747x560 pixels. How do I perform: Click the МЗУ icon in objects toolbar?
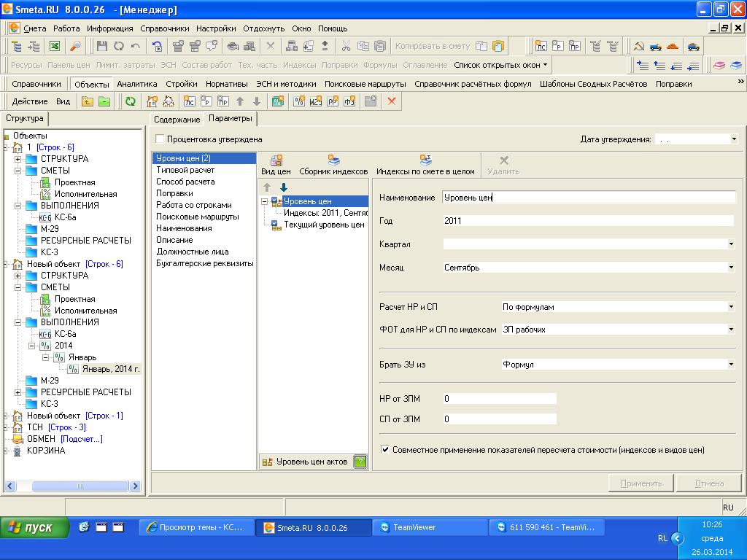[x=315, y=101]
